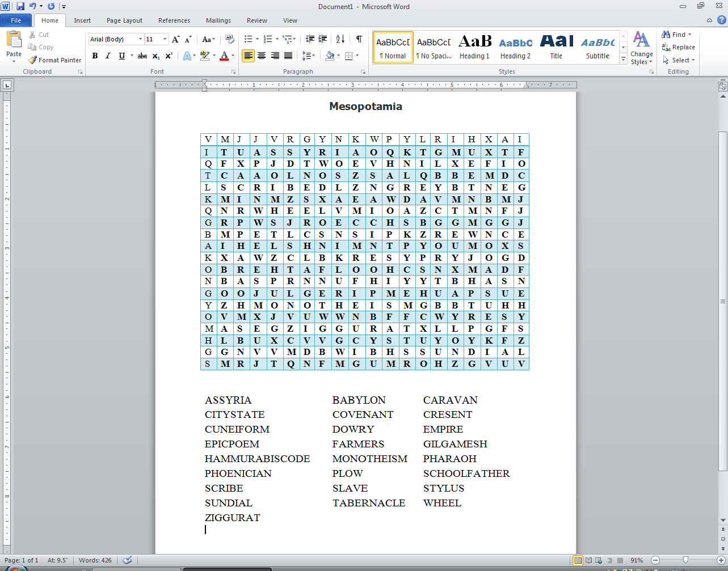The image size is (728, 571).
Task: Apply strikethrough formatting
Action: [142, 56]
